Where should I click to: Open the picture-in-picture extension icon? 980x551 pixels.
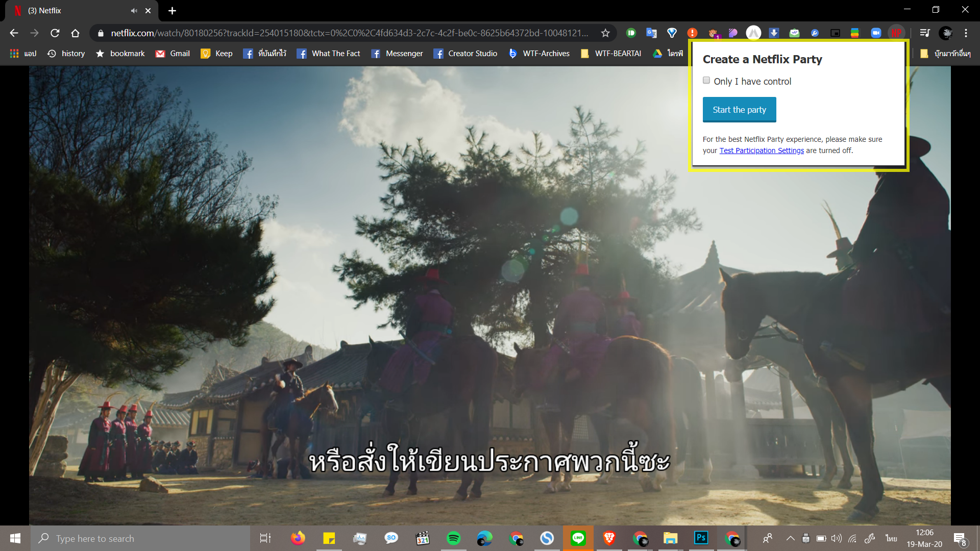coord(835,33)
